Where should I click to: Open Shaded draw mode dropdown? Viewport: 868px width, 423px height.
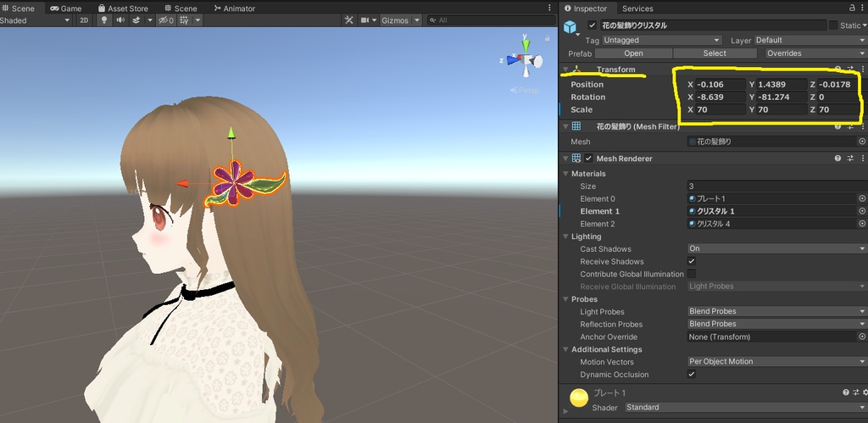point(36,20)
